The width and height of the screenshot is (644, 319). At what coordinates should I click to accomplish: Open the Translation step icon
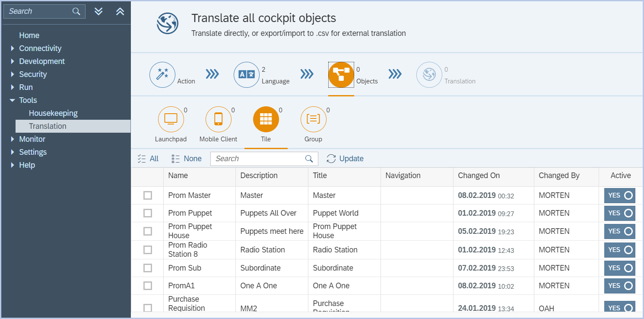[x=429, y=74]
